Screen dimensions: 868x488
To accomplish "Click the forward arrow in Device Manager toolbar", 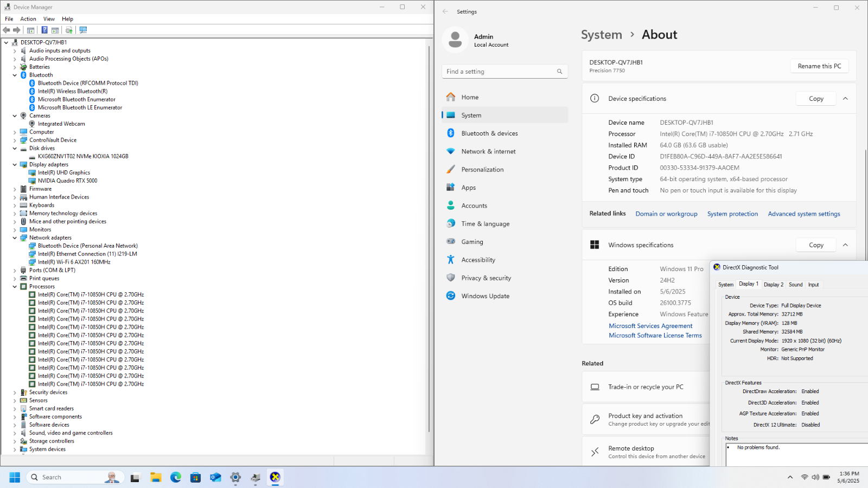I will click(17, 30).
